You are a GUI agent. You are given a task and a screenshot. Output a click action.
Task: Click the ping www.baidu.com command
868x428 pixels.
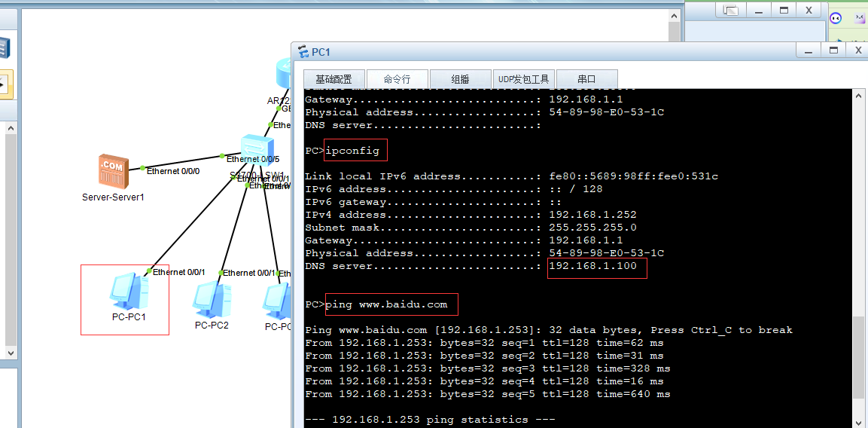(x=386, y=304)
